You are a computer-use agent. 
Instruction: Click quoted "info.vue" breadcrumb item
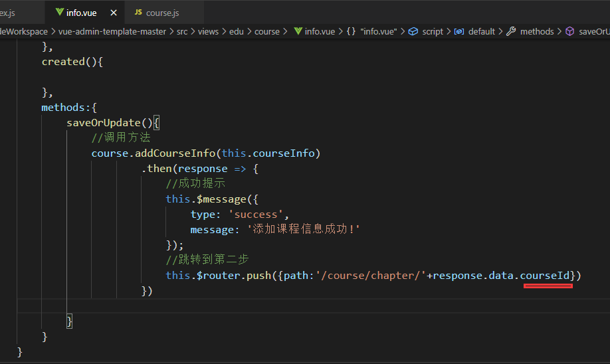(379, 31)
